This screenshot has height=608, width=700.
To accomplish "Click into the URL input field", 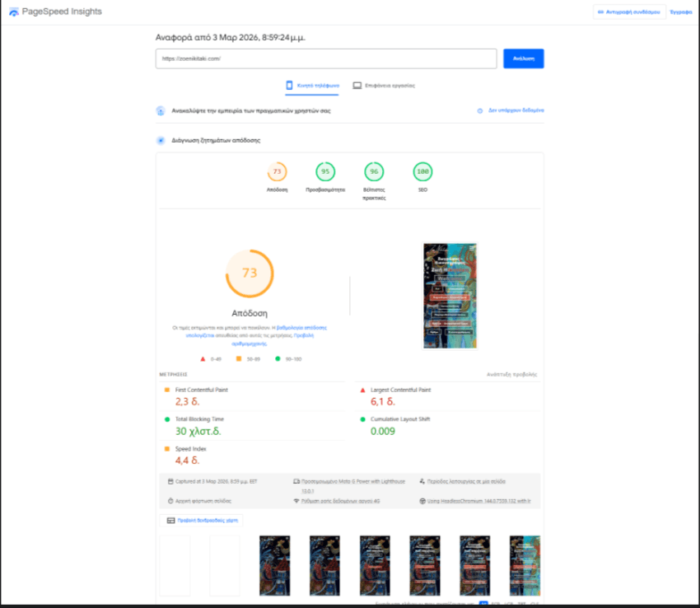I will (x=325, y=58).
